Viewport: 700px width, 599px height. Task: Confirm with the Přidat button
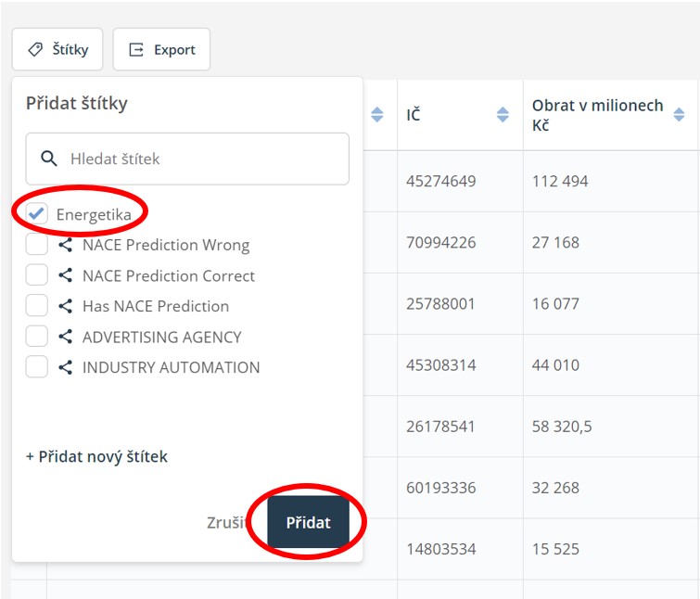click(x=308, y=522)
